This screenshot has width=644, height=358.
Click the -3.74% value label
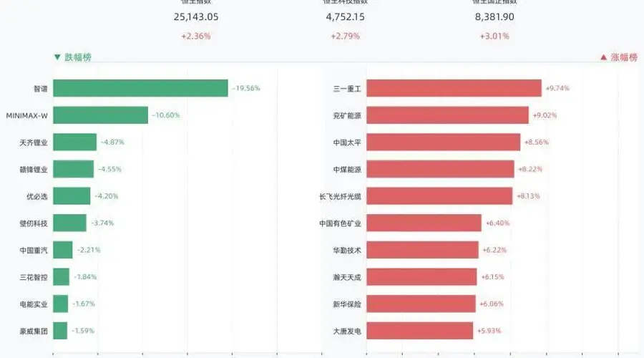pyautogui.click(x=102, y=223)
